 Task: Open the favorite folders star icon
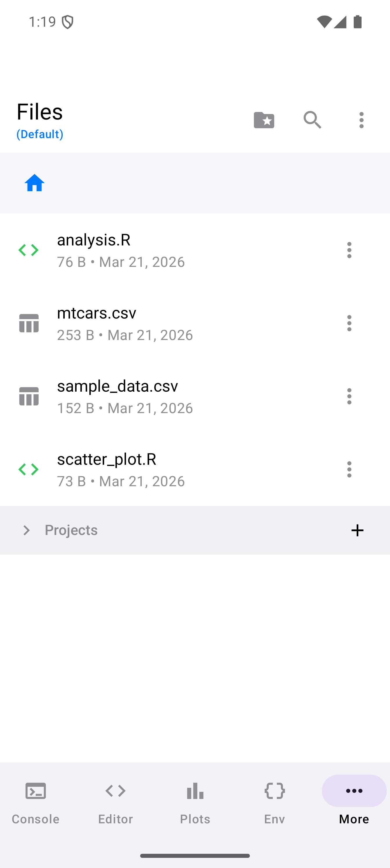264,120
